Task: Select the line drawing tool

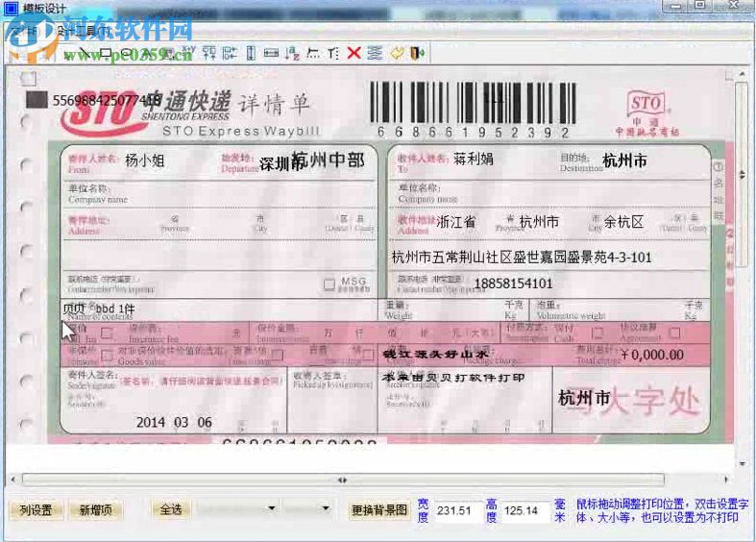Action: pos(85,53)
